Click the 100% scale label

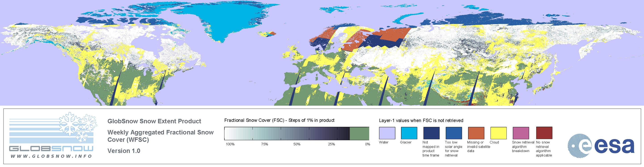(230, 144)
